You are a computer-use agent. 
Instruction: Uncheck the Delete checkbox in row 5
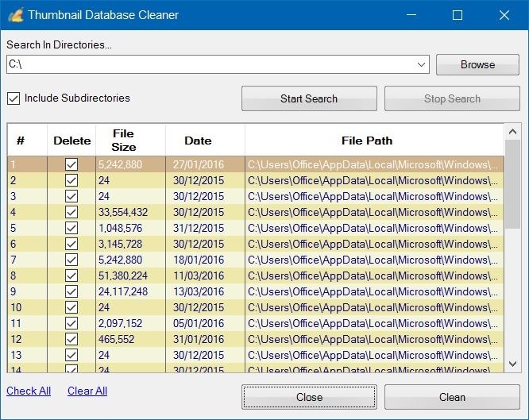(x=71, y=228)
